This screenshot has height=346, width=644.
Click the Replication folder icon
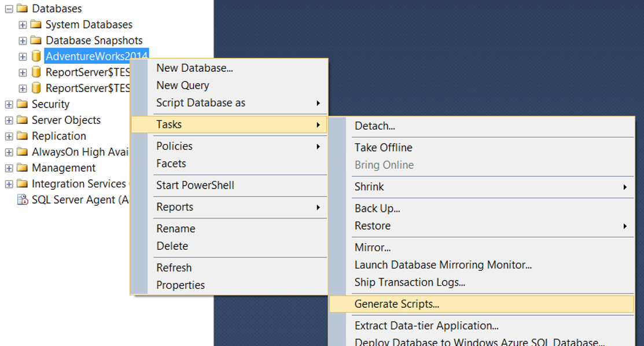pos(22,136)
